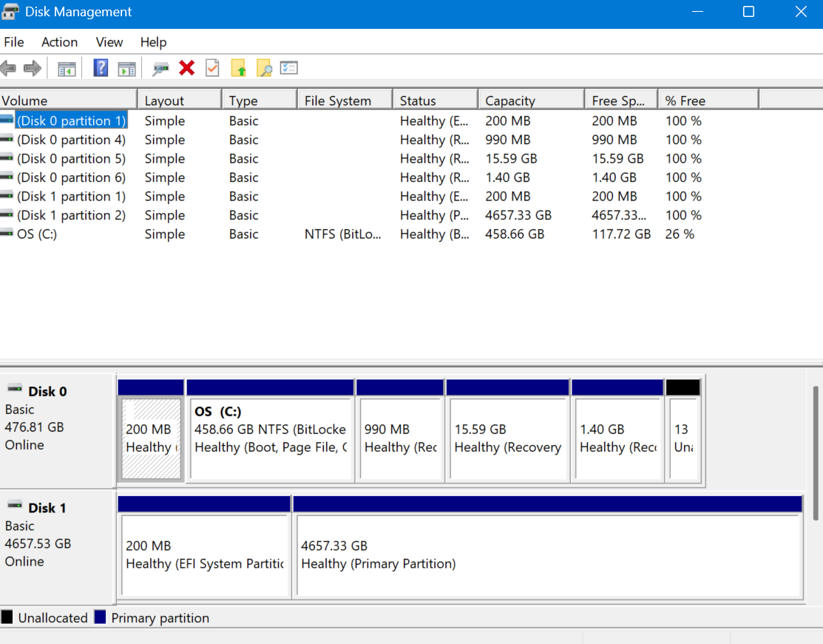Sort by the Layout column header
Screen dimensions: 823x644
[x=180, y=101]
